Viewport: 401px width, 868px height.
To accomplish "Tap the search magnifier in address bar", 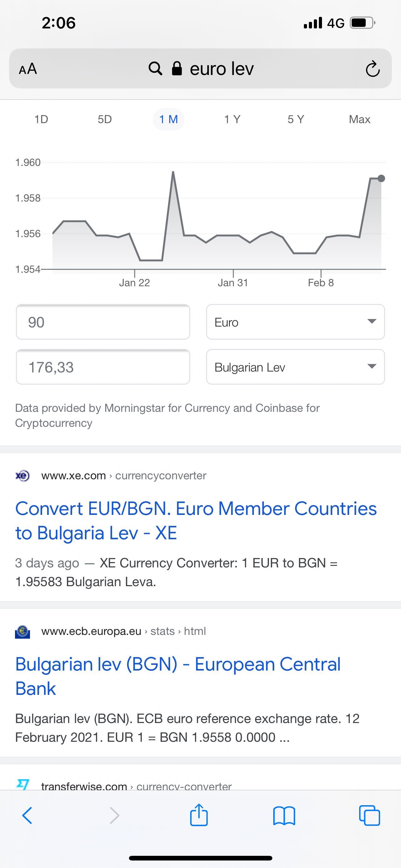I will pyautogui.click(x=155, y=68).
